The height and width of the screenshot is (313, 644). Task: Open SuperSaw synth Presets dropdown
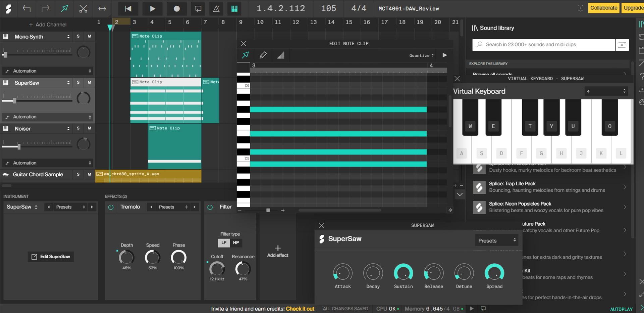[x=497, y=240]
